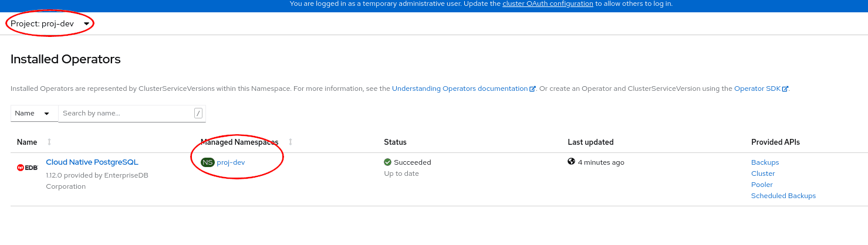Follow the cluster OAuth configuration link
The width and height of the screenshot is (868, 245).
[x=548, y=4]
